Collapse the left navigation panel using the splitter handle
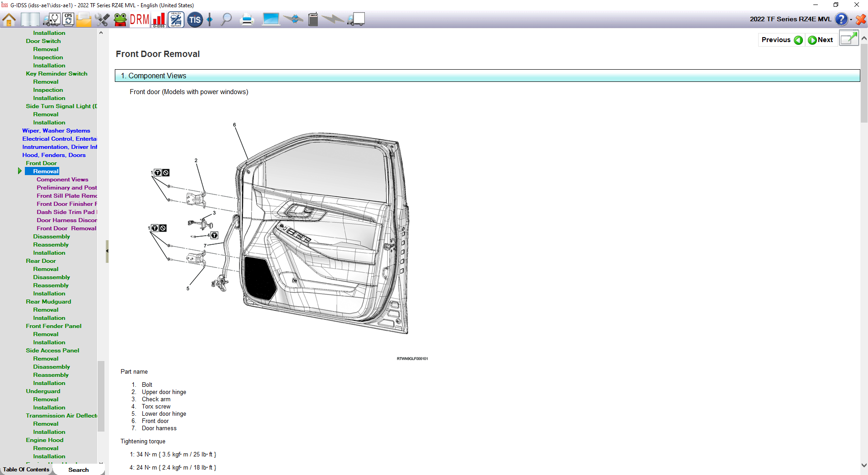The height and width of the screenshot is (475, 868). [x=107, y=251]
